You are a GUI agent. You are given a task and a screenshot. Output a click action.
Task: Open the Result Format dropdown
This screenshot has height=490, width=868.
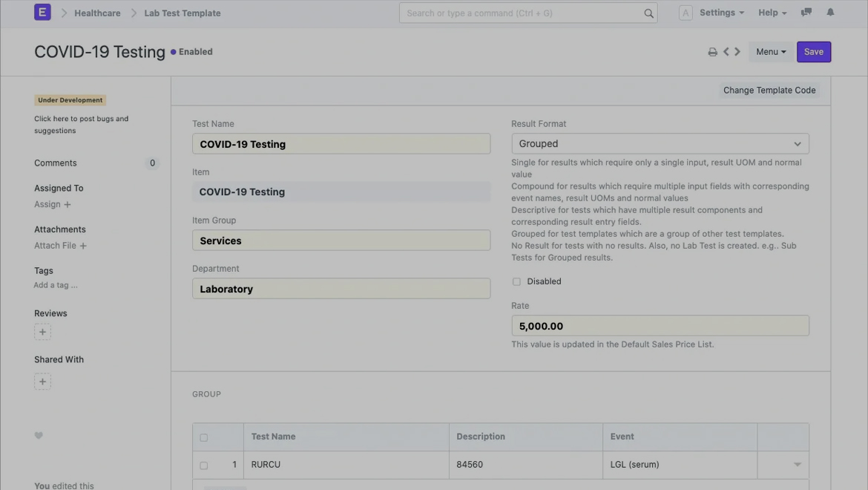(x=660, y=144)
